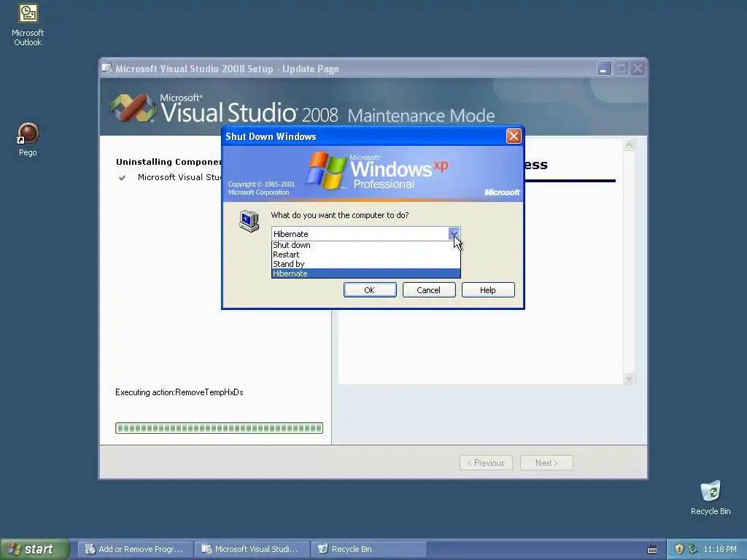Screen dimensions: 747x560
Task: Click 'Executing action:RemoveTempHxDs' status text
Action: pyautogui.click(x=179, y=392)
